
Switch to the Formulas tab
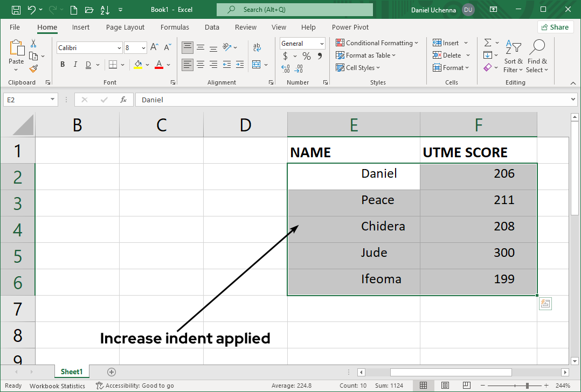175,27
